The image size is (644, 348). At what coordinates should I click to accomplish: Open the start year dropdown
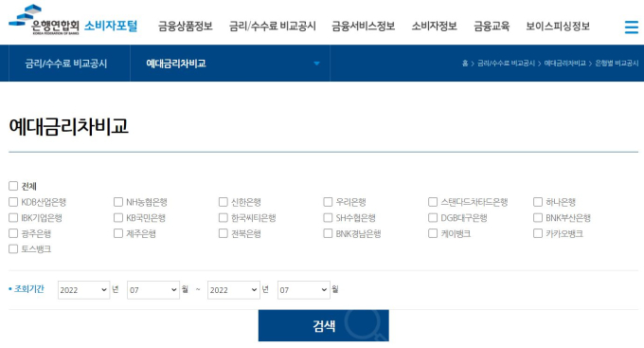[x=83, y=290]
